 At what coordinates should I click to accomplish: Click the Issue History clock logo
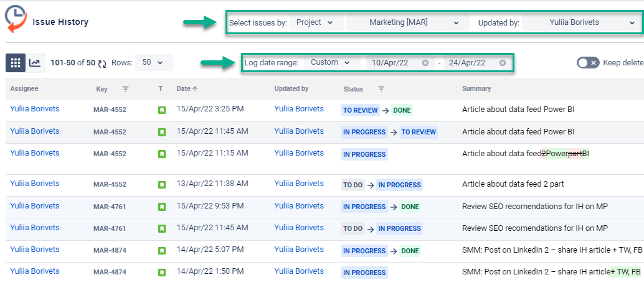[x=16, y=19]
